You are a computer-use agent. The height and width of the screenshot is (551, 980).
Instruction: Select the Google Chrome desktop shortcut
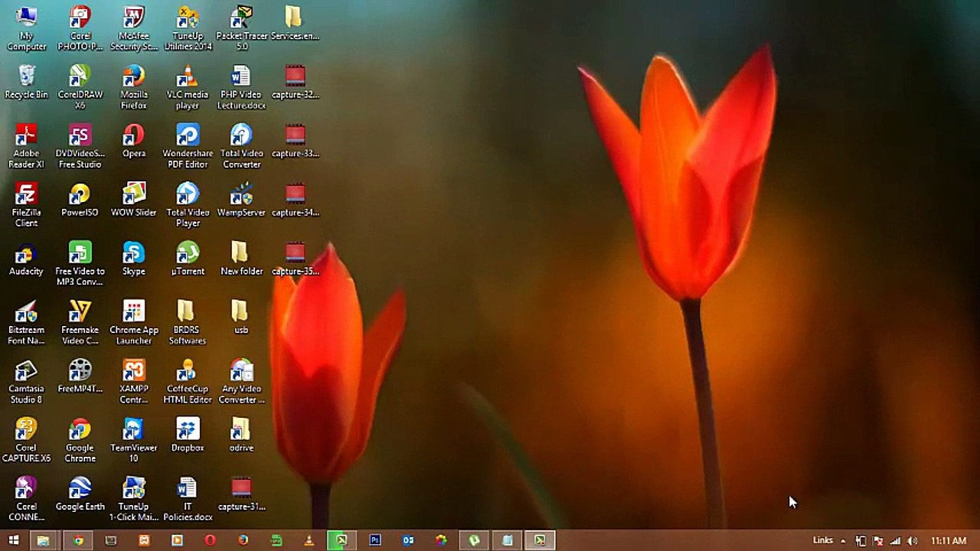click(80, 441)
